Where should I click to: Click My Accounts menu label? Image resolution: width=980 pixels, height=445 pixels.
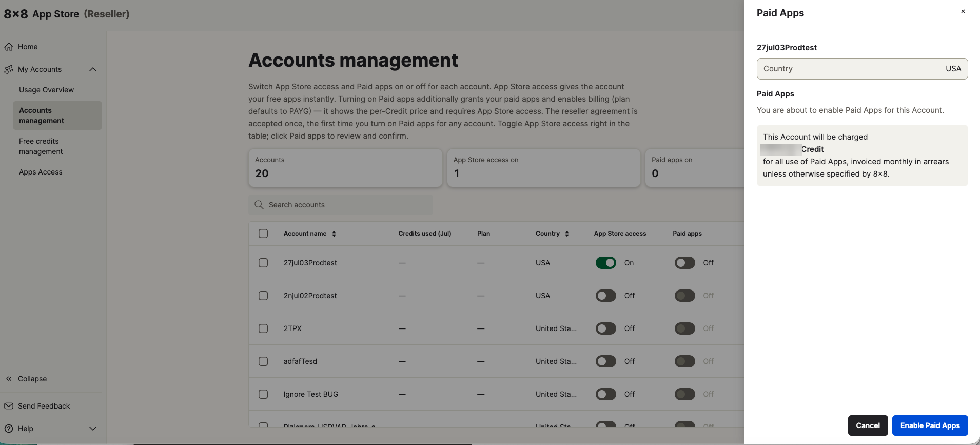point(40,69)
